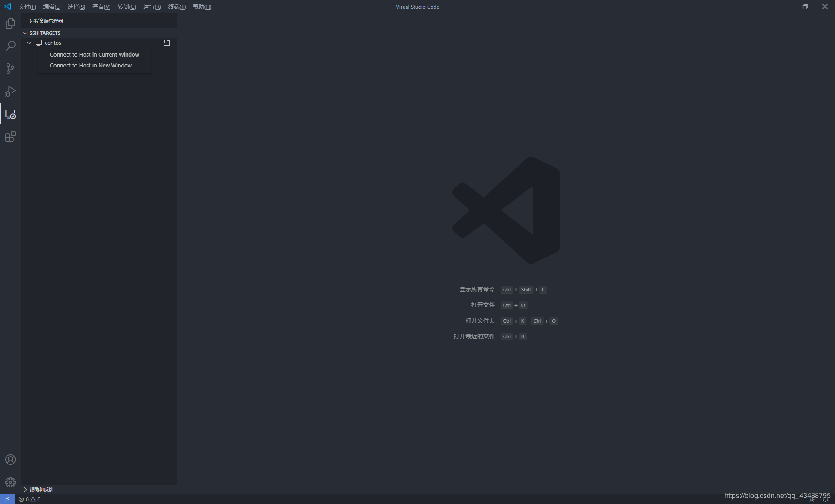835x504 pixels.
Task: Open the remote window indicator in status bar
Action: coord(7,499)
